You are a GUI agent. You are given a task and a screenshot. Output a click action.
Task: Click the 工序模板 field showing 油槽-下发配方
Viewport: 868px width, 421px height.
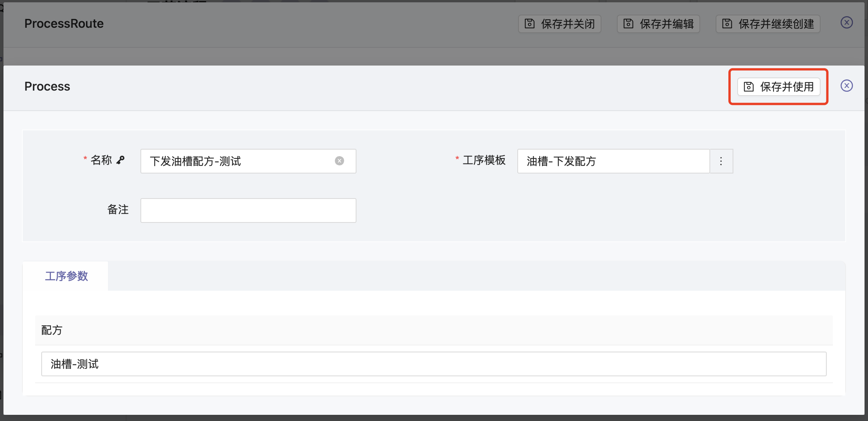tap(613, 161)
